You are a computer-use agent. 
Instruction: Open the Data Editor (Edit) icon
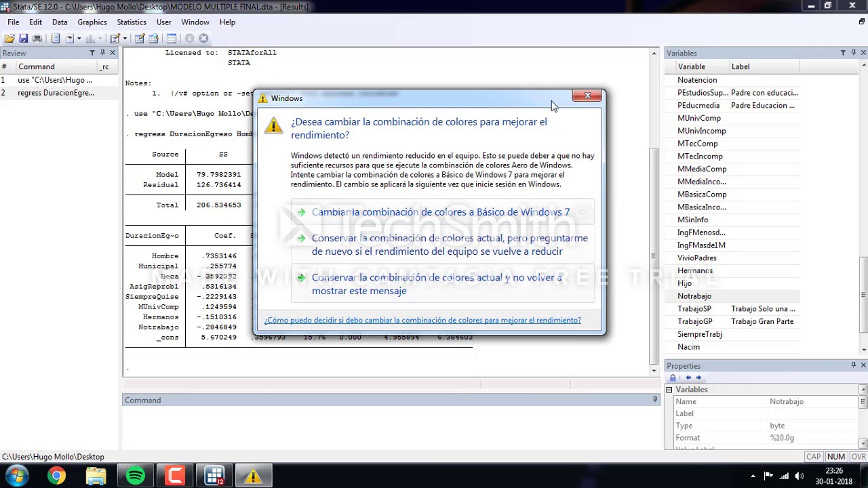140,39
